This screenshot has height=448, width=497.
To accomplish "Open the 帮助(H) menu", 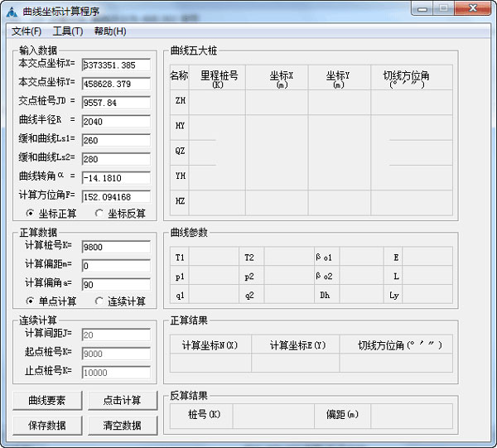I will pos(109,31).
